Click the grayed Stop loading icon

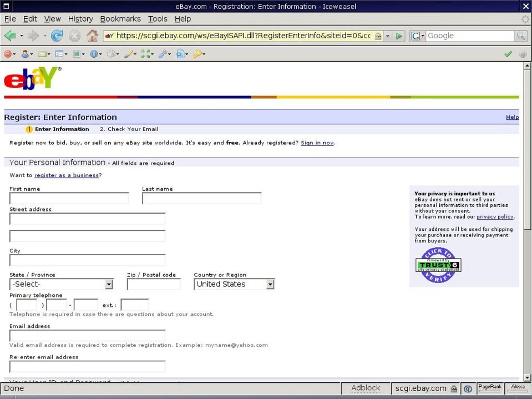click(74, 36)
